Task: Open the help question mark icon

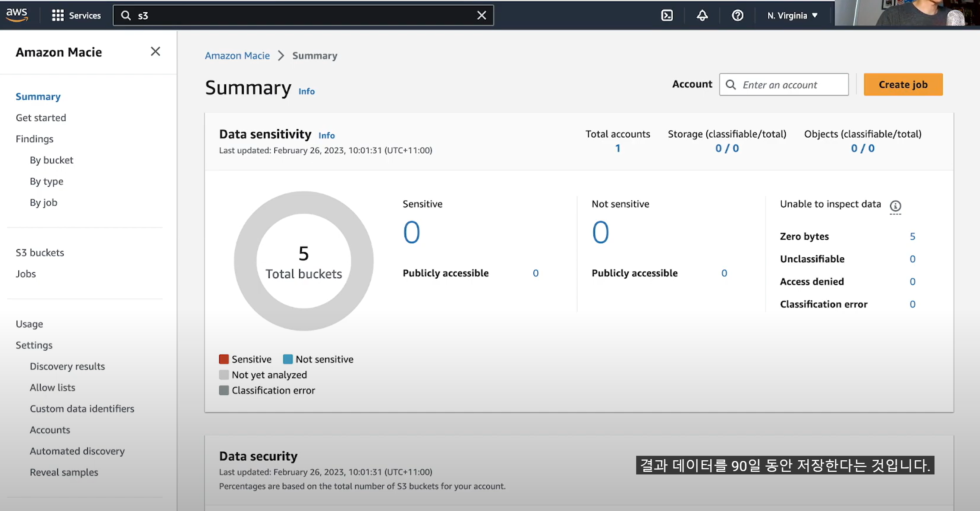Action: (737, 16)
